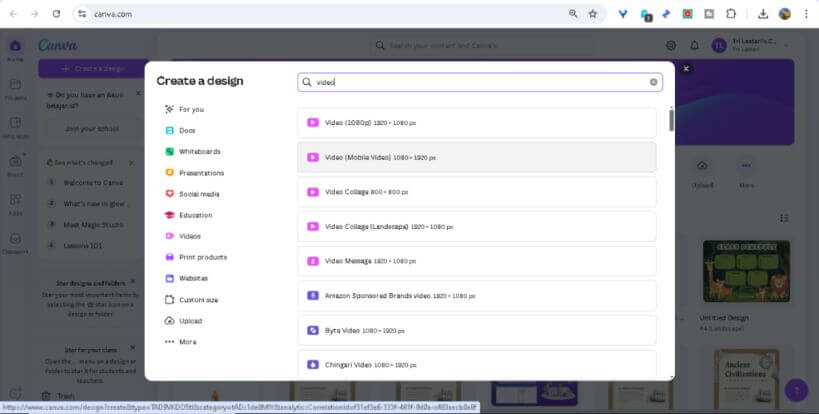Open Apps in the left sidebar
This screenshot has width=819, height=414.
click(15, 205)
